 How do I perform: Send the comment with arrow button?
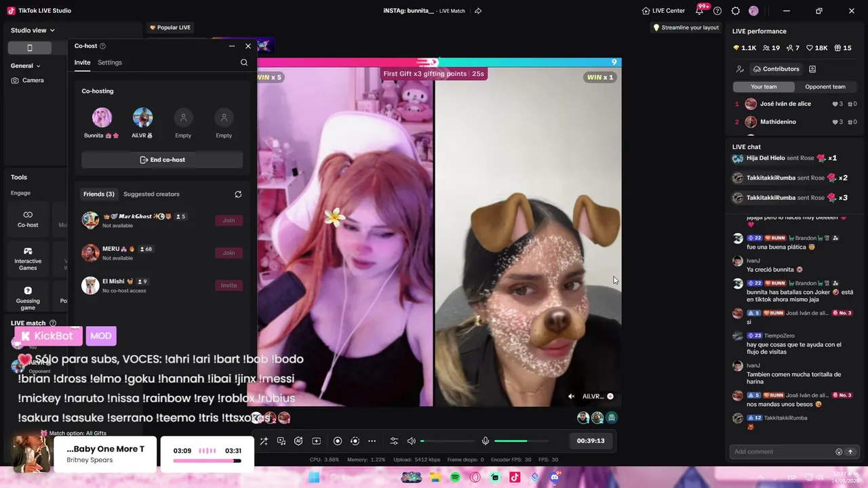tap(850, 452)
